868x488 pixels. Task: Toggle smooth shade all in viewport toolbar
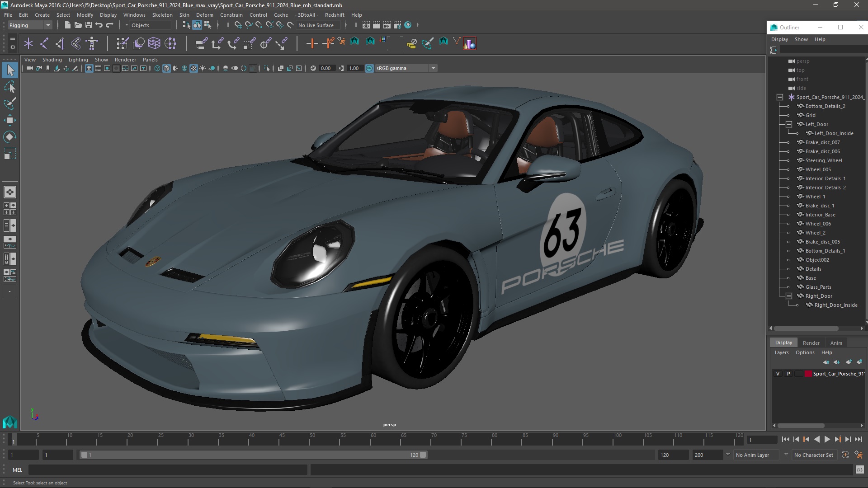[166, 68]
